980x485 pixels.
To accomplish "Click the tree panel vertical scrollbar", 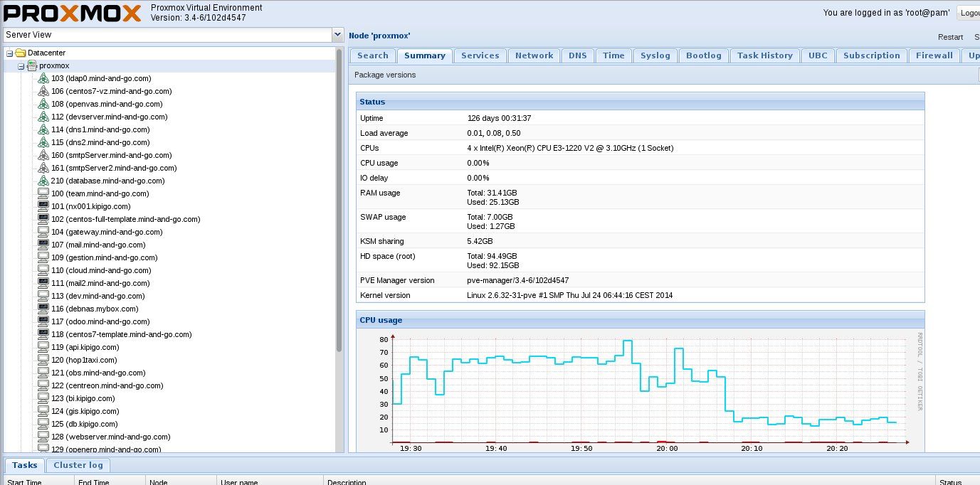I will coord(339,199).
